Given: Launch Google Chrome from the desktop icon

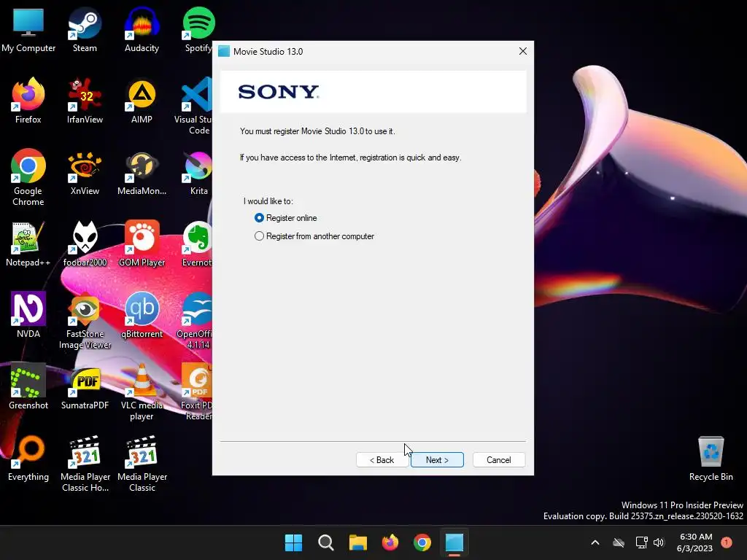Looking at the screenshot, I should coord(28,177).
